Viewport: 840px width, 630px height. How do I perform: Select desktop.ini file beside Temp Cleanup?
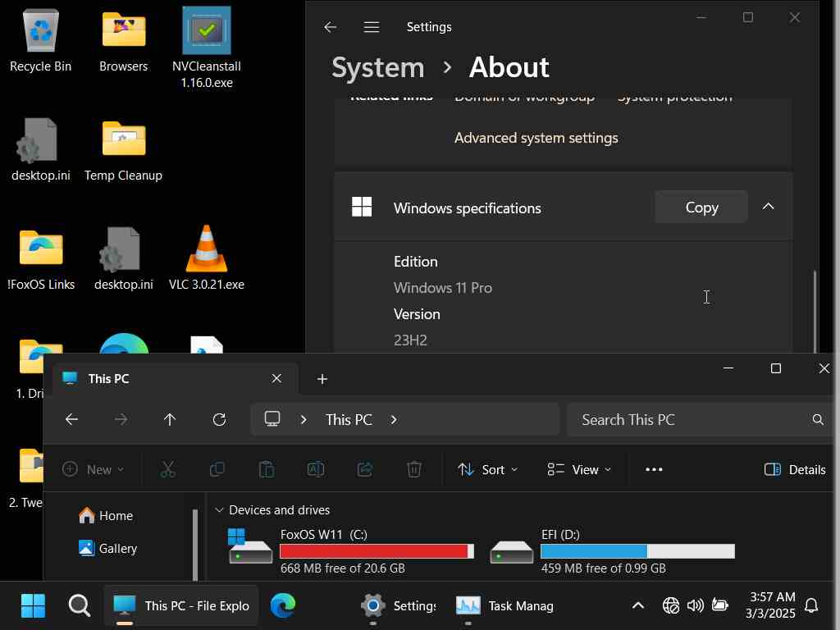pyautogui.click(x=41, y=150)
